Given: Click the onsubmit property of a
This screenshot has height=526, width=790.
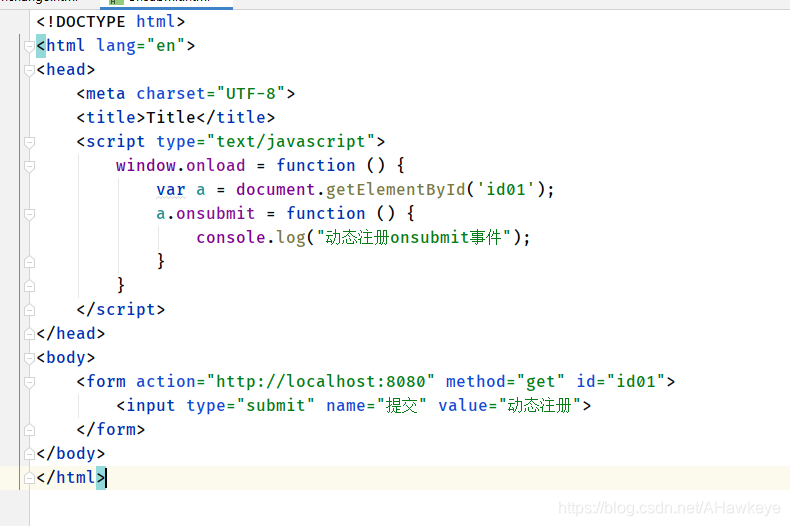Looking at the screenshot, I should 215,214.
